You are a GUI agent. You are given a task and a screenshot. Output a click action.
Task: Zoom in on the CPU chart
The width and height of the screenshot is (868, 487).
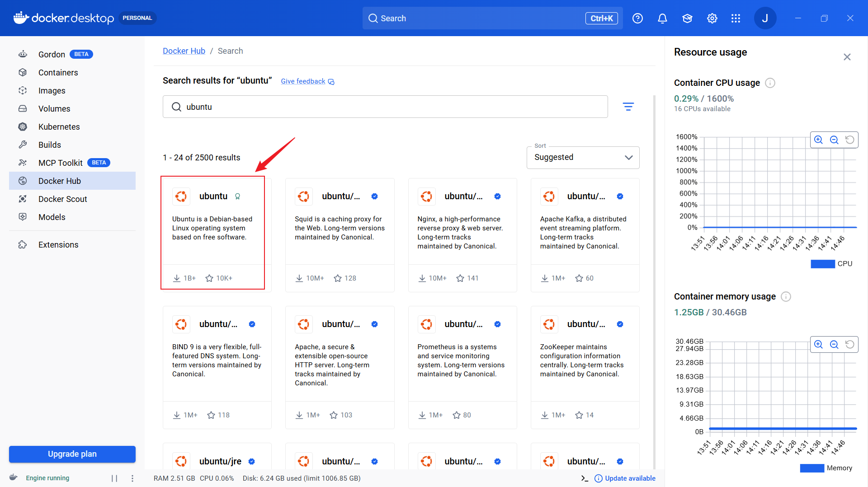(818, 140)
